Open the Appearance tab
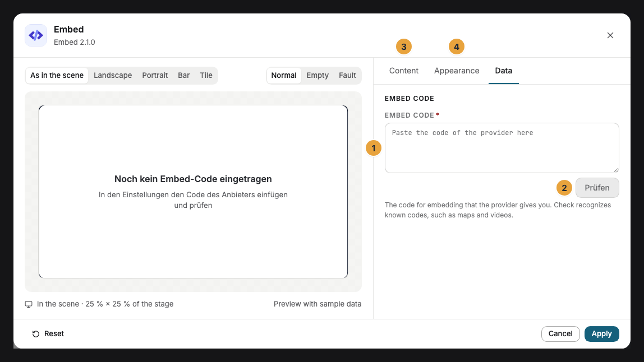This screenshot has height=362, width=644. tap(457, 71)
